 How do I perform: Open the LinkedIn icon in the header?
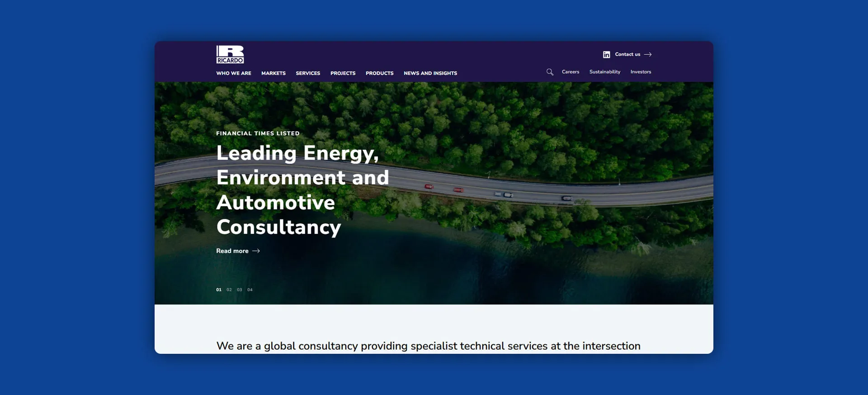coord(606,55)
